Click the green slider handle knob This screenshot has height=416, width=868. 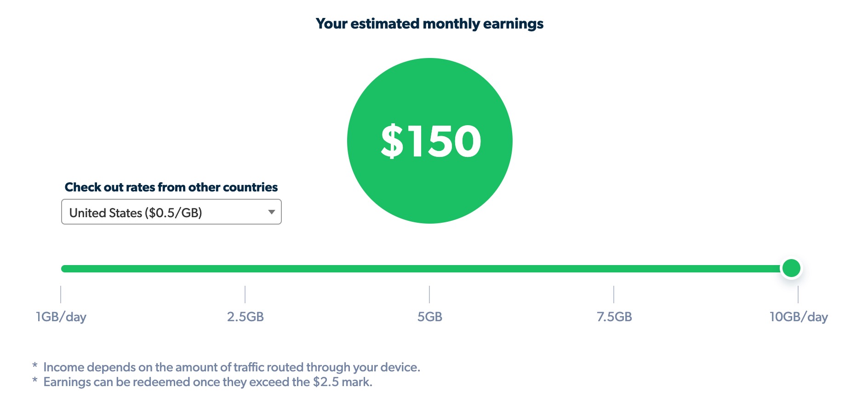[x=791, y=268]
